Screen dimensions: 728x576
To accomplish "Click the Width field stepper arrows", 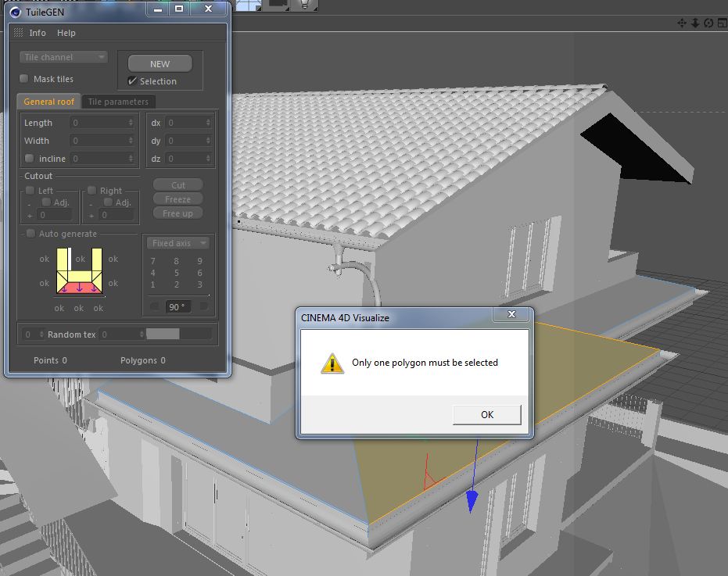I will coord(131,140).
